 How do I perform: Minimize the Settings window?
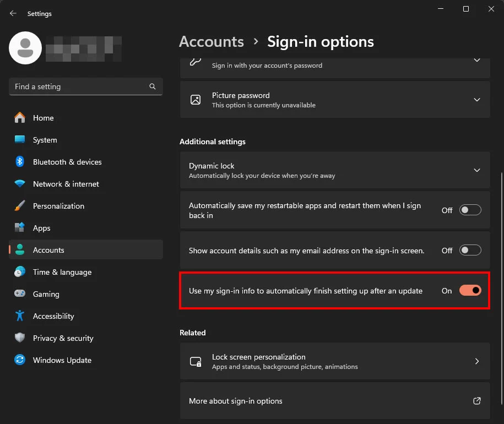441,9
